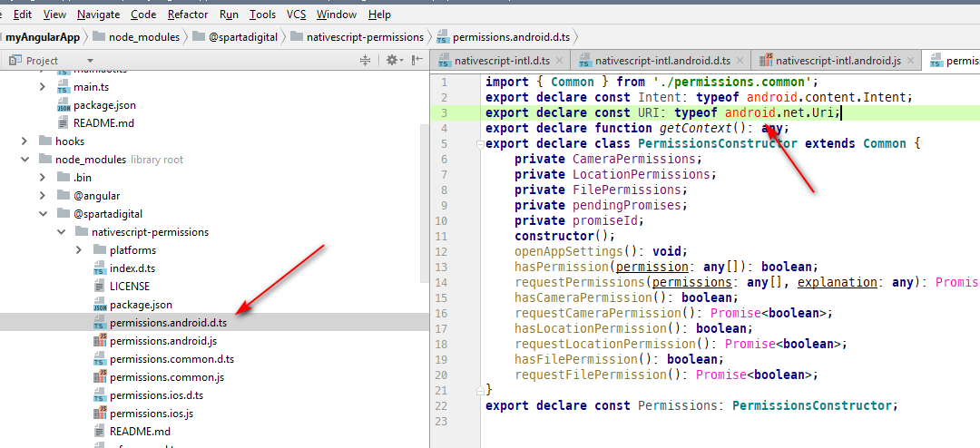The height and width of the screenshot is (448, 980).
Task: Open the View menu
Action: click(55, 15)
